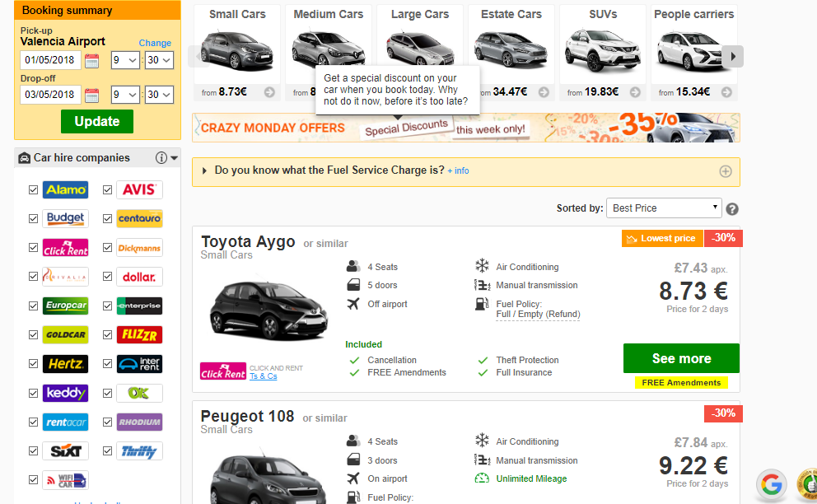This screenshot has width=817, height=504.
Task: Open the pick-up minutes dropdown
Action: click(x=159, y=60)
